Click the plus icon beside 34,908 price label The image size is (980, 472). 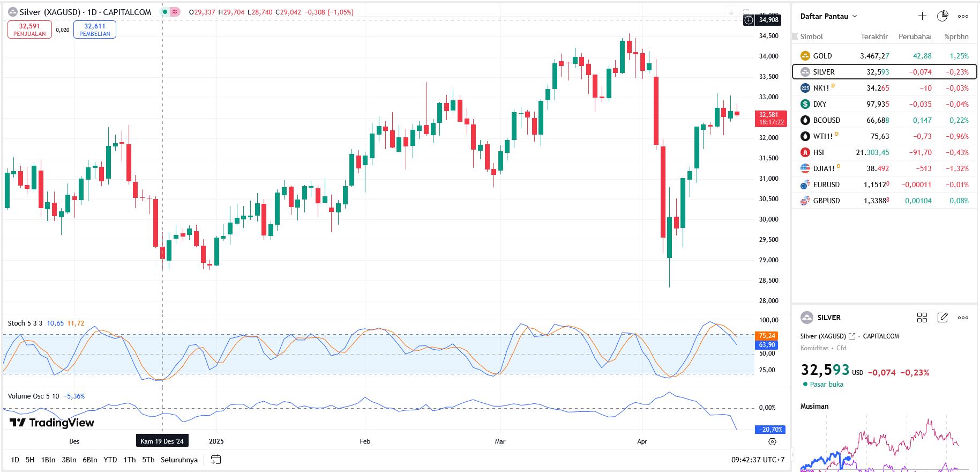tap(749, 20)
